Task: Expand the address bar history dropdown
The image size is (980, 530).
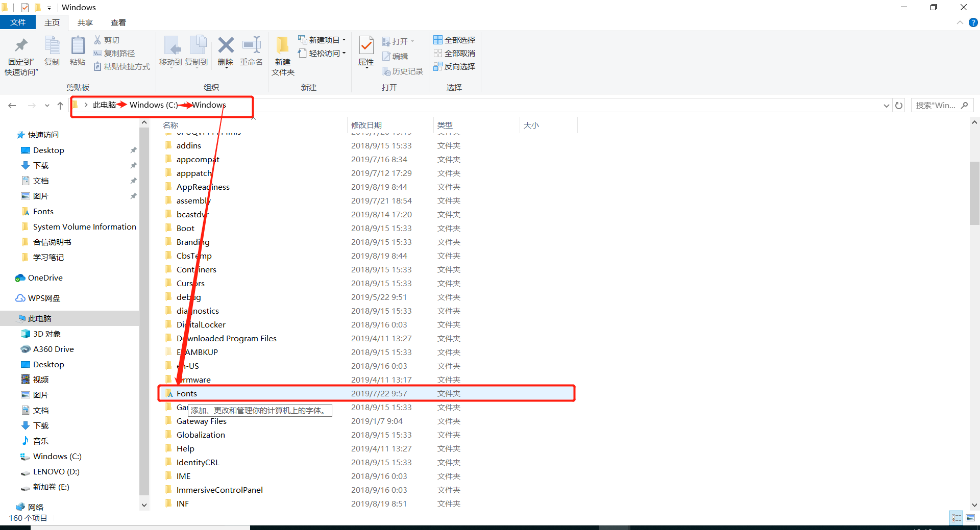Action: [887, 106]
